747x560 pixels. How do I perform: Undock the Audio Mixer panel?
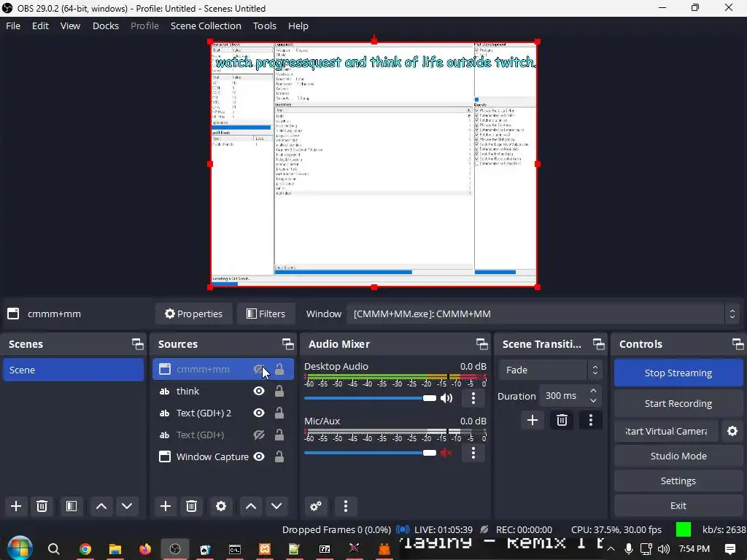click(x=482, y=344)
